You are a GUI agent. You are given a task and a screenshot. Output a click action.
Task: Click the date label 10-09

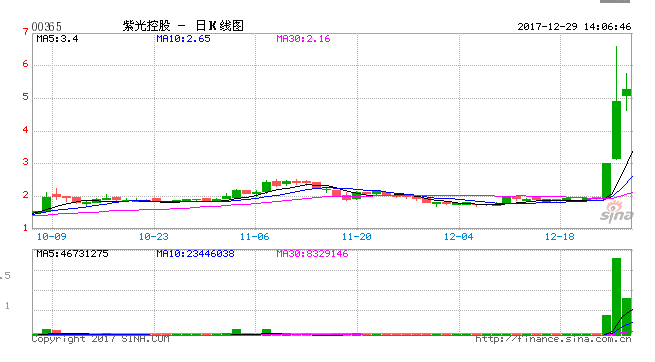click(x=51, y=237)
